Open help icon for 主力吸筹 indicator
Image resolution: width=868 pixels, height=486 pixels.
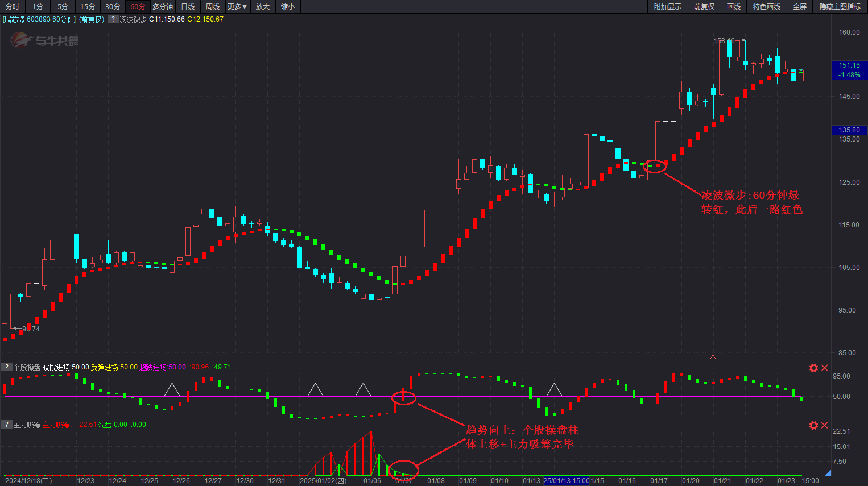7,425
